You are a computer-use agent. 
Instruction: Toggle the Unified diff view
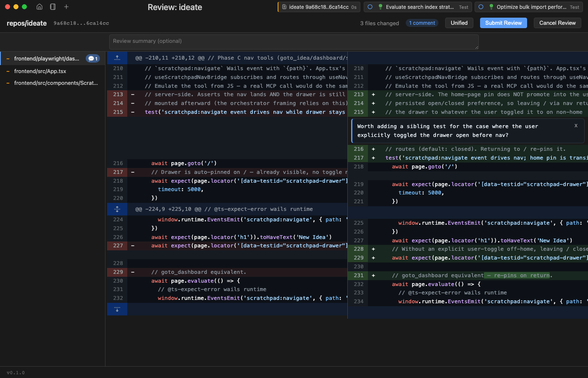click(459, 23)
